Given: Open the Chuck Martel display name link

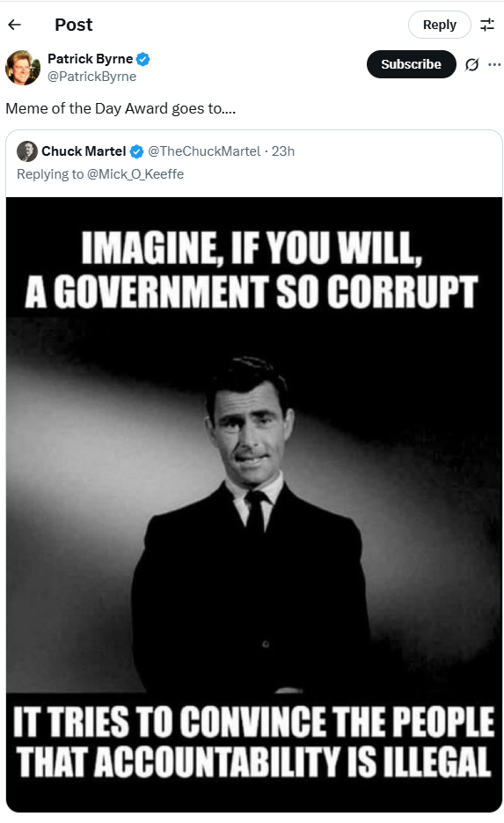Looking at the screenshot, I should (84, 151).
